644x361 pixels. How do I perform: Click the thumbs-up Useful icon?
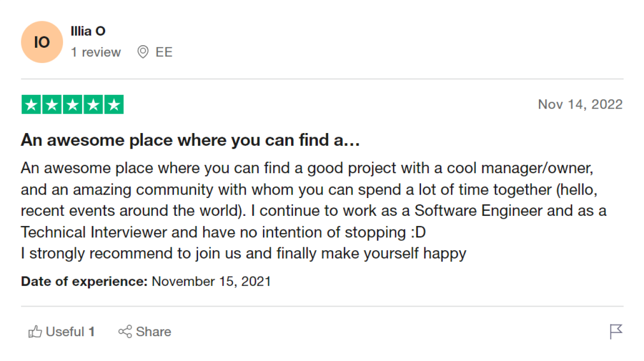35,332
